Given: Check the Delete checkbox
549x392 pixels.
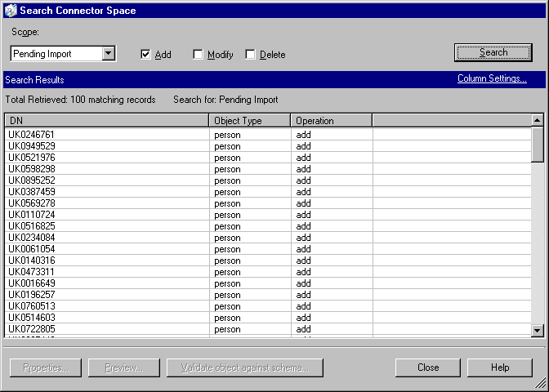Looking at the screenshot, I should click(x=250, y=54).
